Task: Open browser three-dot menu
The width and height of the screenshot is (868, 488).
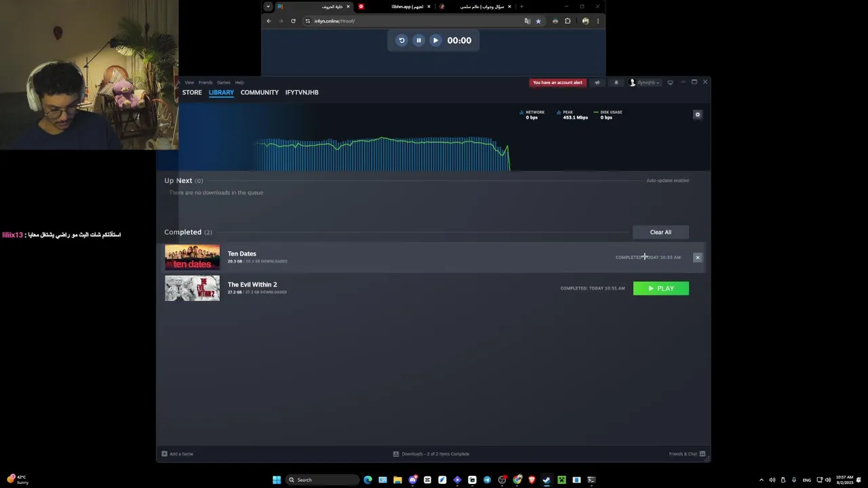Action: [x=597, y=21]
